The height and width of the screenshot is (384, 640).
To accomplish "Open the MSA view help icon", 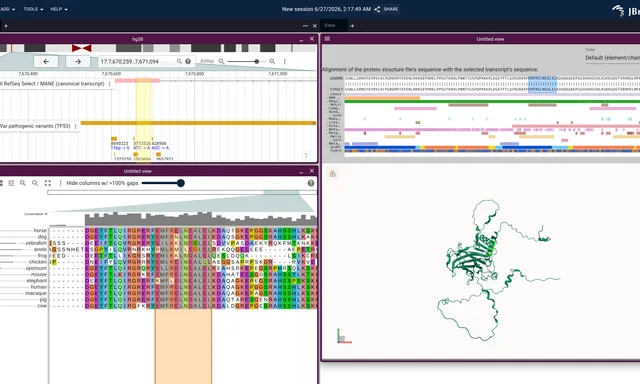I will [311, 183].
